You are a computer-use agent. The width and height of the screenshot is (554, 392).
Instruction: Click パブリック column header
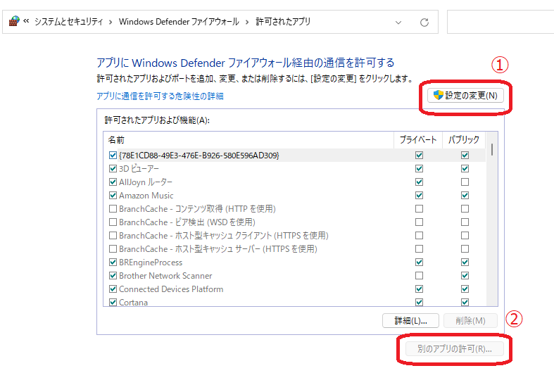pos(464,140)
